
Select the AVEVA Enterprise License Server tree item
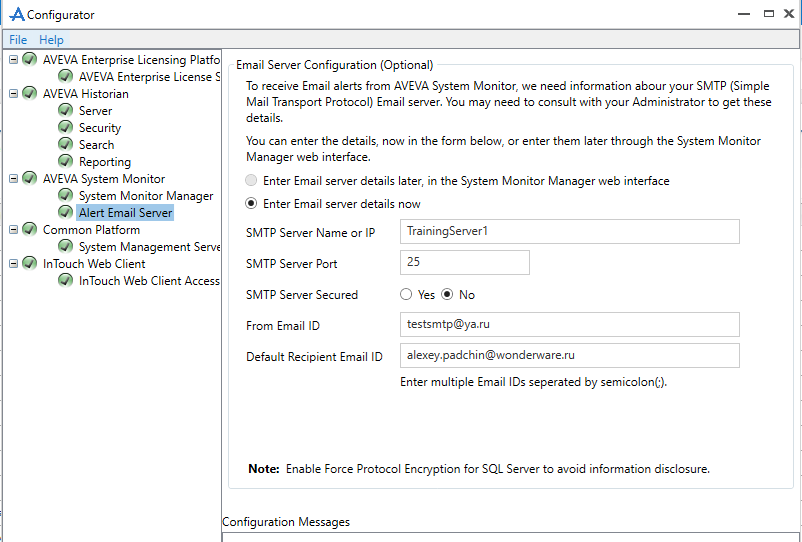(149, 77)
